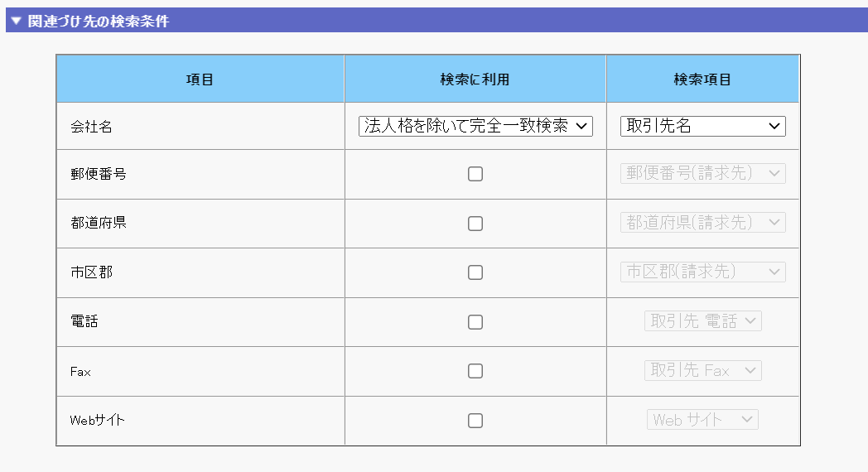Viewport: 868px width, 472px height.
Task: Click the 検索に利用 column header
Action: (475, 79)
